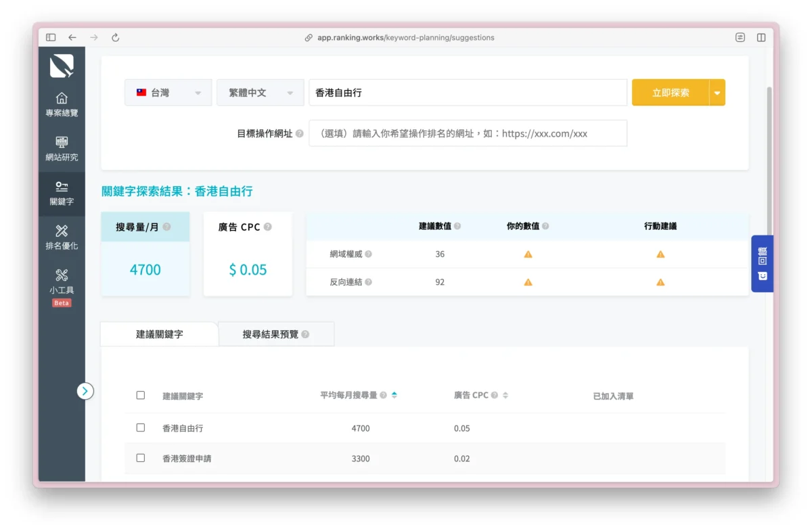Open the 繁體中文 language dropdown
Screen dimensions: 812x531
pyautogui.click(x=261, y=93)
